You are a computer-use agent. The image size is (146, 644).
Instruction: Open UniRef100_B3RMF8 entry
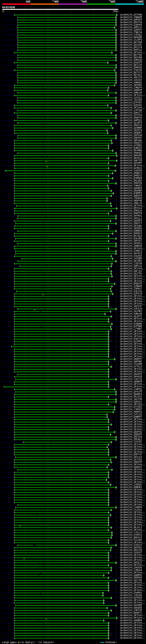click(131, 193)
